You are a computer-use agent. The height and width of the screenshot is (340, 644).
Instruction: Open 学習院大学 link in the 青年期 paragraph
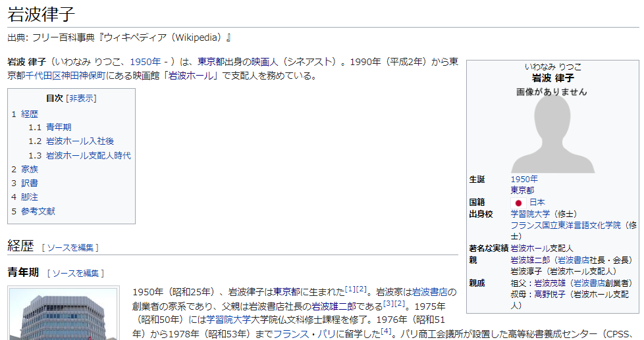click(228, 320)
